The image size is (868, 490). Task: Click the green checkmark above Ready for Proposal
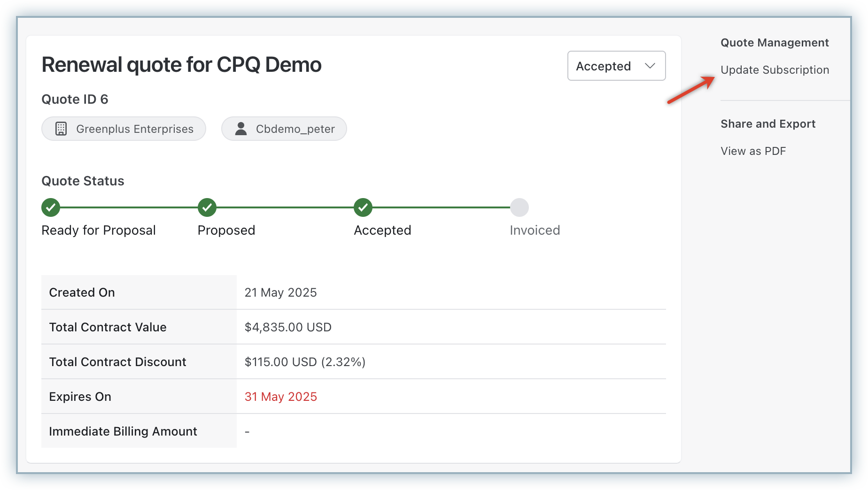click(51, 207)
